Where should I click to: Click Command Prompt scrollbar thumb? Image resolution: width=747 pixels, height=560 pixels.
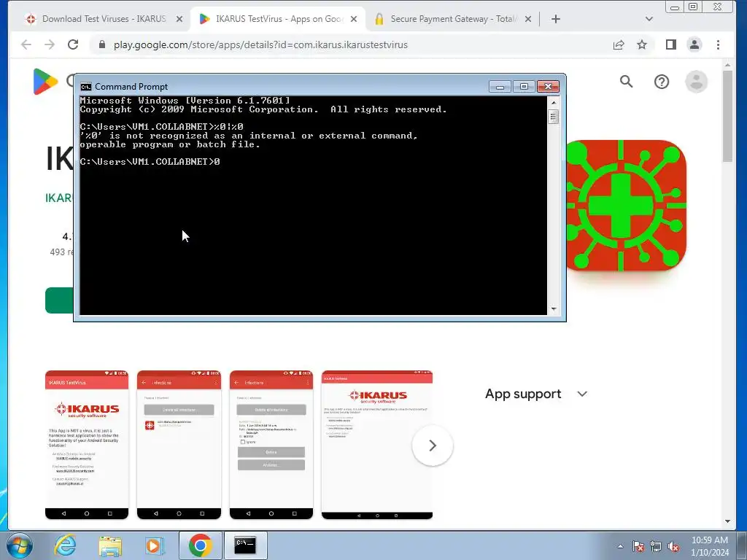pyautogui.click(x=554, y=117)
